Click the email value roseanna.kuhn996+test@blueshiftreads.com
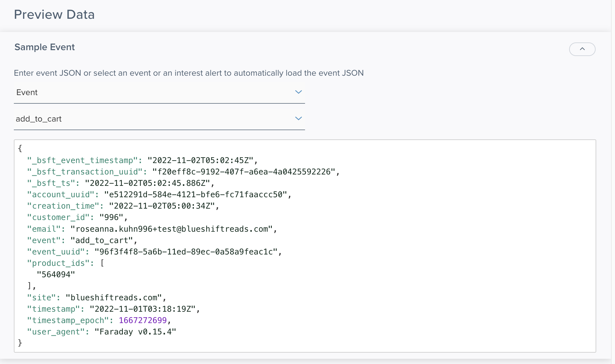The image size is (615, 364). tap(172, 229)
